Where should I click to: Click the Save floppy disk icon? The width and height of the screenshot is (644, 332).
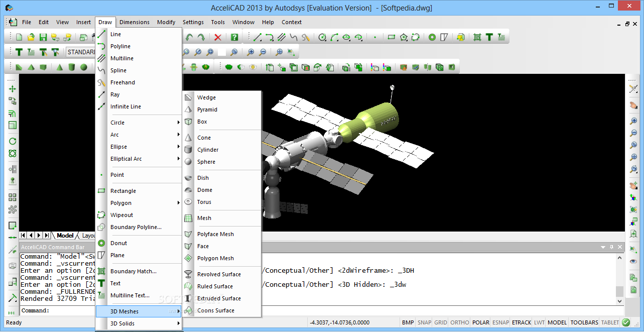[x=43, y=37]
